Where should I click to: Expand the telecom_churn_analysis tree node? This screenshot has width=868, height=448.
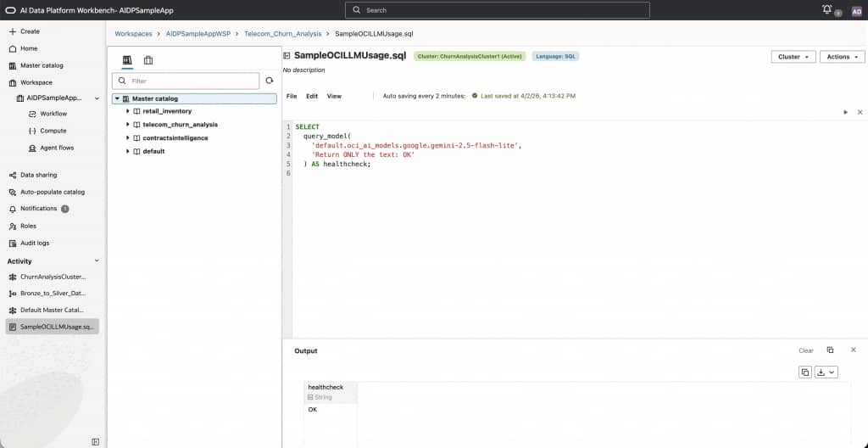127,125
